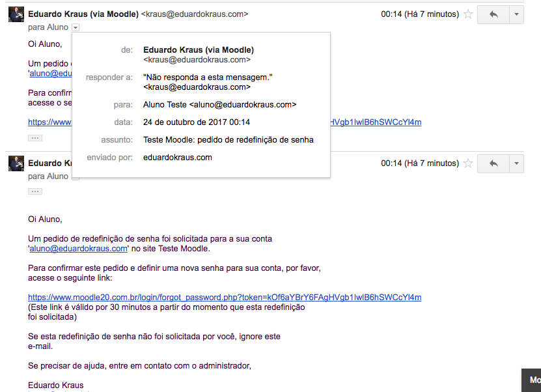Open sender avatar of second email
Screen dimensions: 541x392
click(16, 163)
